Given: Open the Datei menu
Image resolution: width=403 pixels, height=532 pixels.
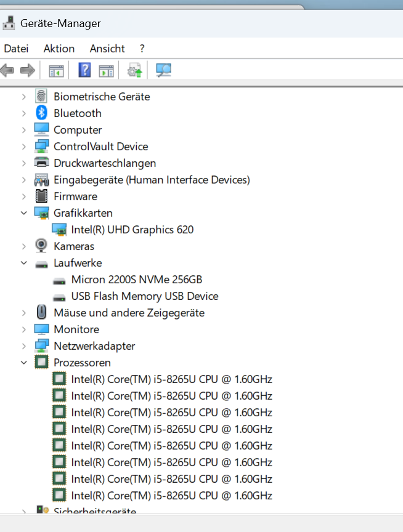Looking at the screenshot, I should click(x=16, y=49).
